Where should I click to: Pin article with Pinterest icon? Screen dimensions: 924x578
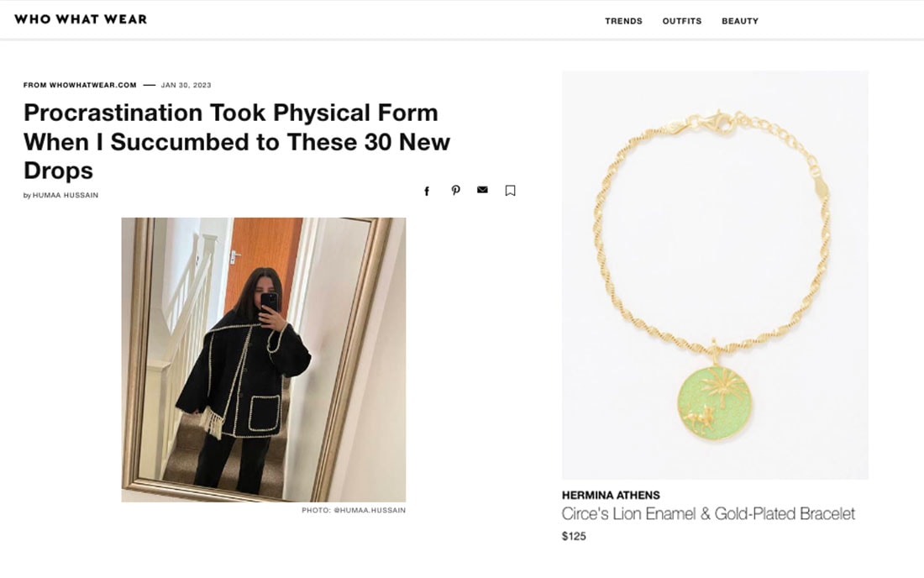455,191
